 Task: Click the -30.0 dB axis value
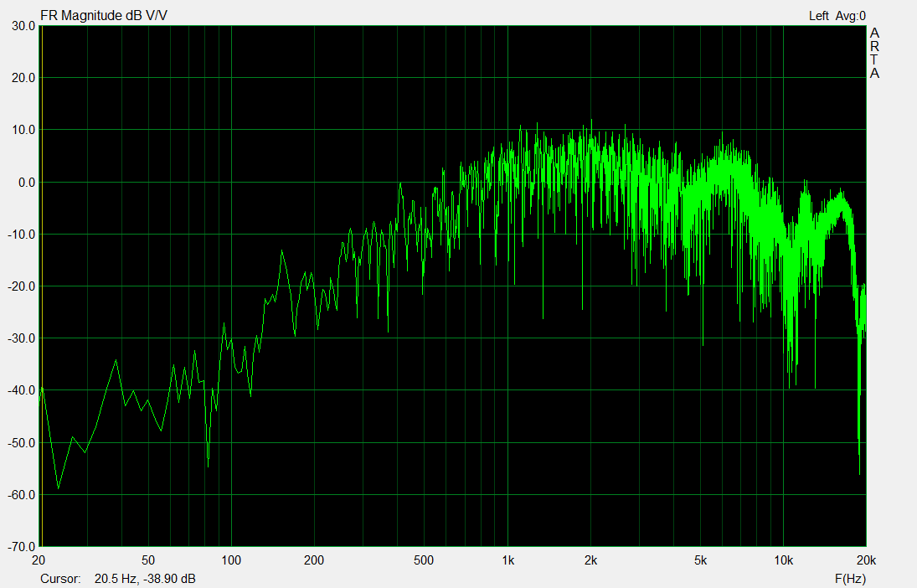(x=22, y=338)
